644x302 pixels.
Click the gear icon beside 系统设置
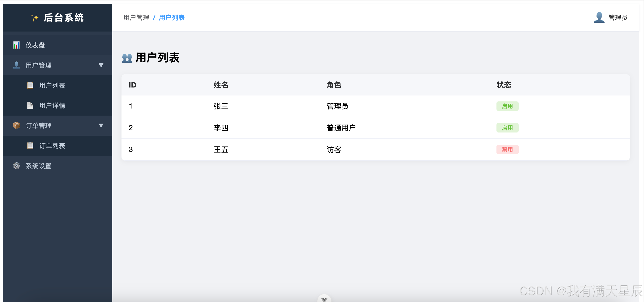pyautogui.click(x=16, y=166)
